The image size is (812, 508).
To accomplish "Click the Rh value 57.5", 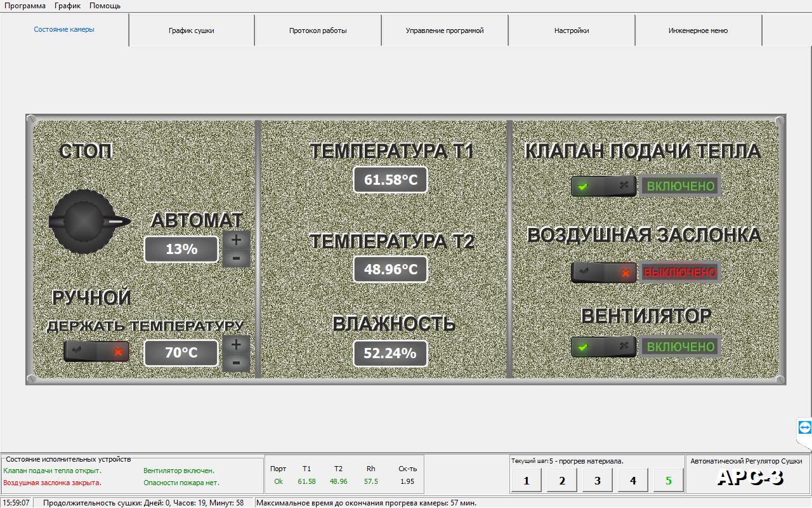I will 371,481.
